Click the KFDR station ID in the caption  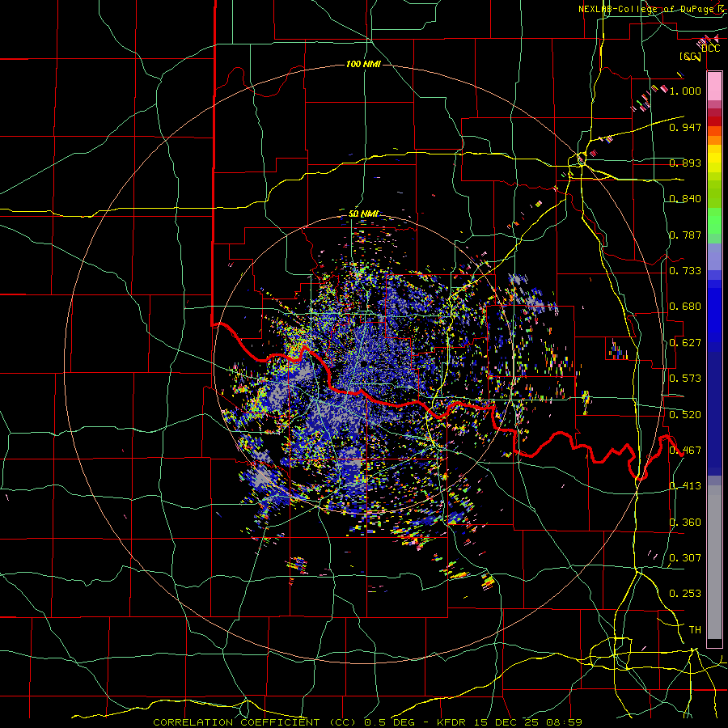click(x=453, y=722)
